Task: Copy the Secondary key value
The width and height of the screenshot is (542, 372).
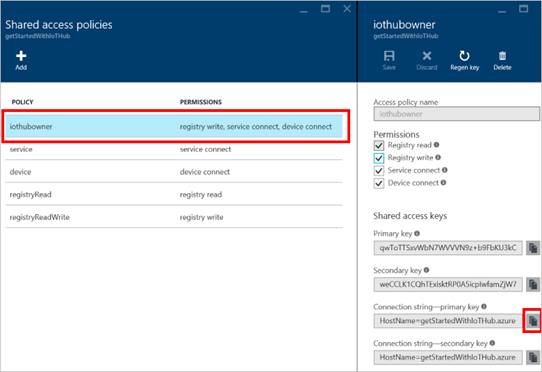Action: click(533, 285)
